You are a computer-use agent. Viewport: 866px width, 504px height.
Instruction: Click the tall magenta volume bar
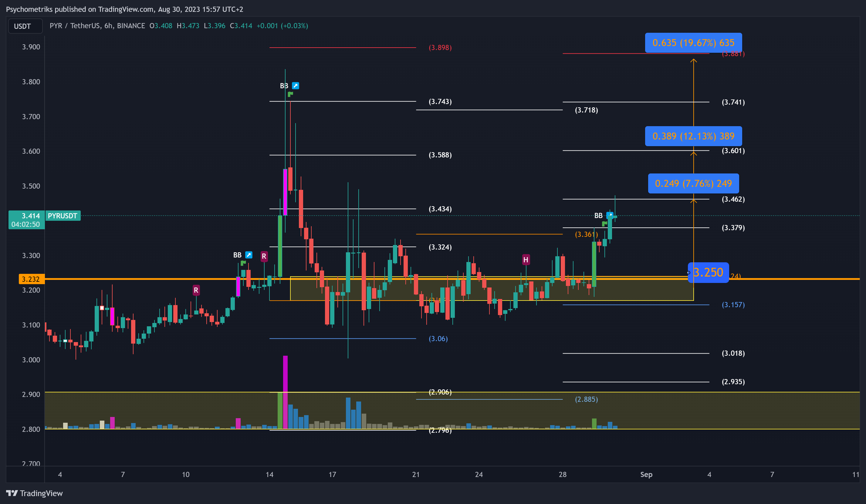point(285,392)
